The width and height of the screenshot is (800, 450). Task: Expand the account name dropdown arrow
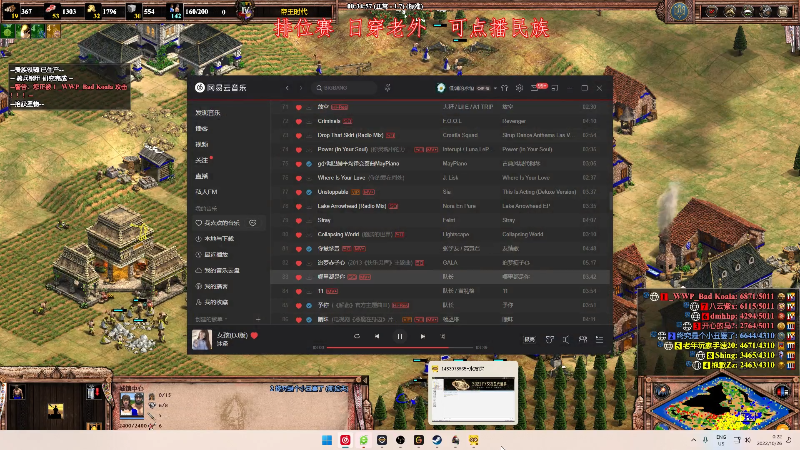pyautogui.click(x=495, y=88)
